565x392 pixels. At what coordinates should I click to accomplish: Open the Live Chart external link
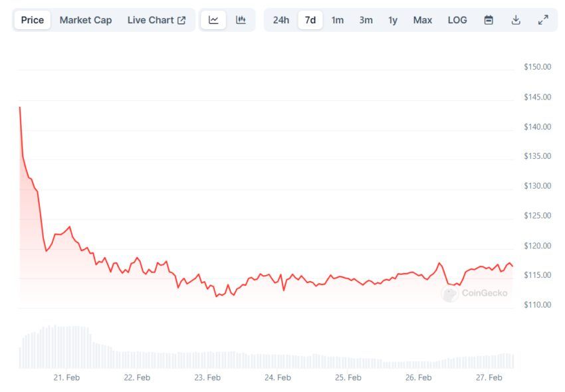(156, 20)
